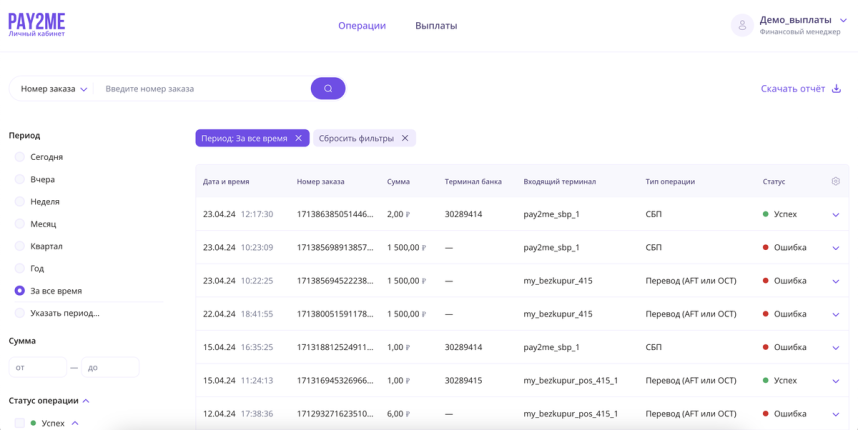Remove the 'Период: За все время' filter chip
This screenshot has height=430, width=858.
pyautogui.click(x=298, y=138)
